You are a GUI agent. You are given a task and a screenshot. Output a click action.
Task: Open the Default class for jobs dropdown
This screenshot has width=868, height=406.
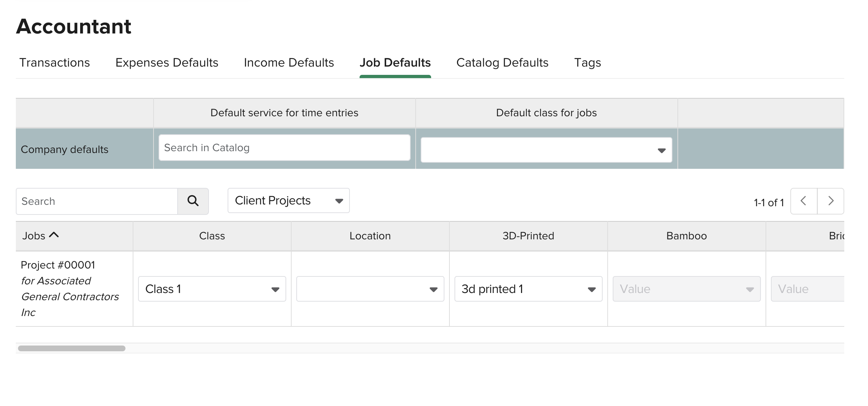tap(546, 150)
